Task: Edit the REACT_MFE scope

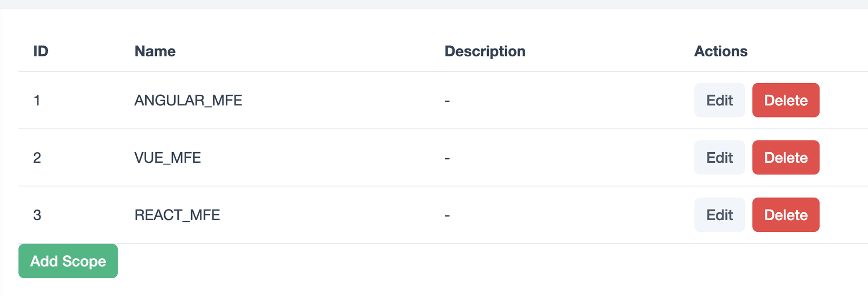Action: pyautogui.click(x=719, y=215)
